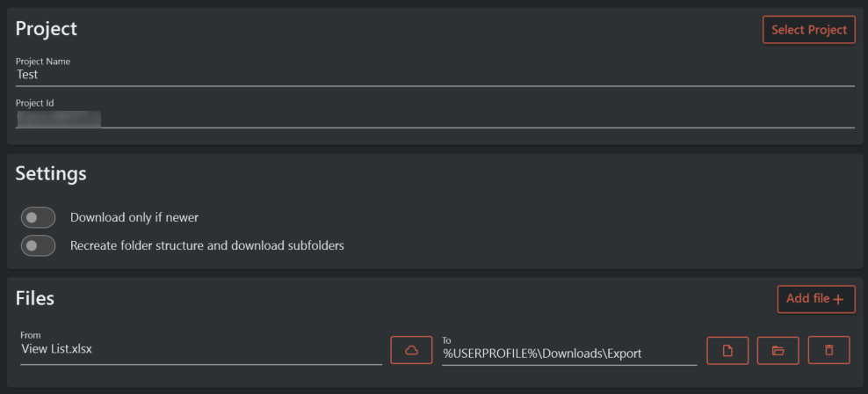
Task: Click the To label above destination path
Action: (x=446, y=339)
